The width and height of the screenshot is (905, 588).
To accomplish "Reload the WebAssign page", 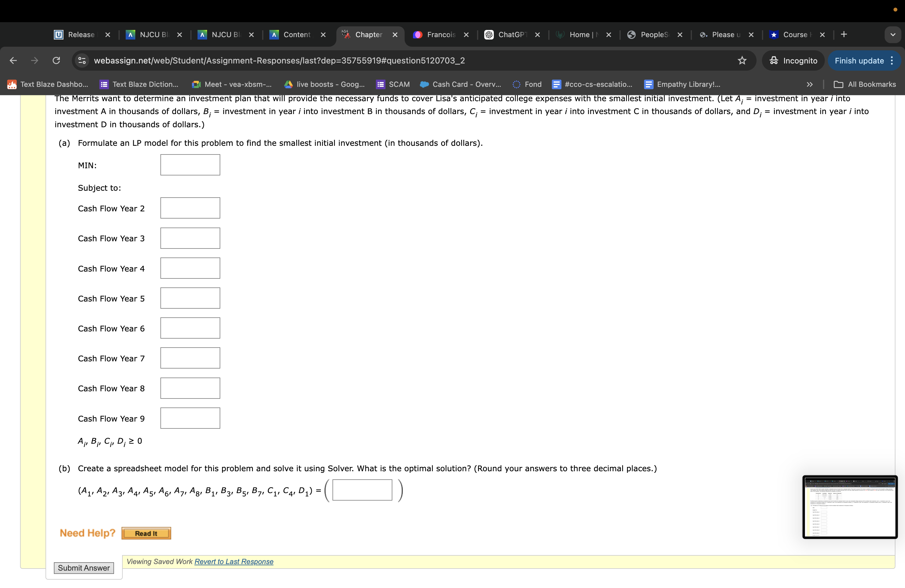I will tap(56, 60).
